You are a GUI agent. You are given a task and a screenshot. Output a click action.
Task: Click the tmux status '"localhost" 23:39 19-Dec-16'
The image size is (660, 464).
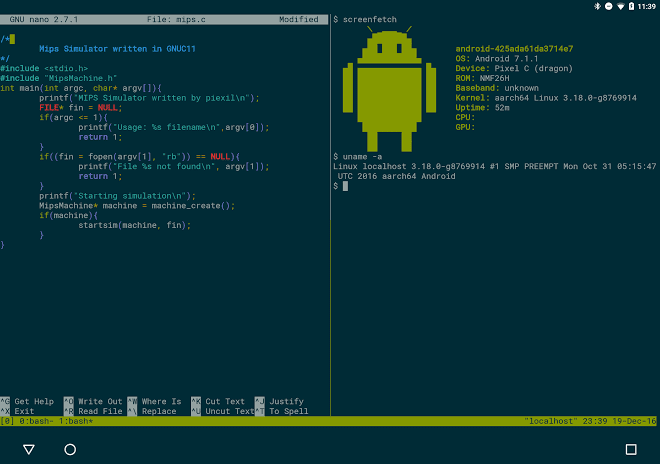tap(590, 421)
